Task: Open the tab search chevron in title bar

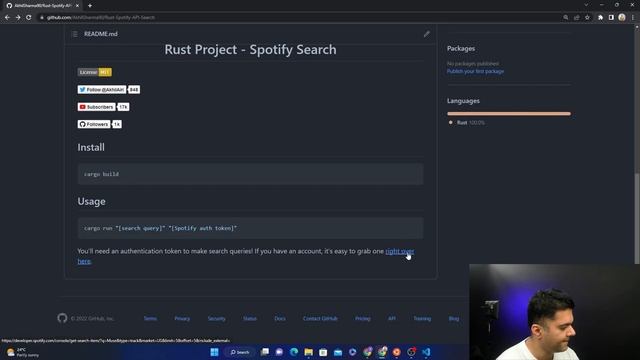Action: [586, 5]
